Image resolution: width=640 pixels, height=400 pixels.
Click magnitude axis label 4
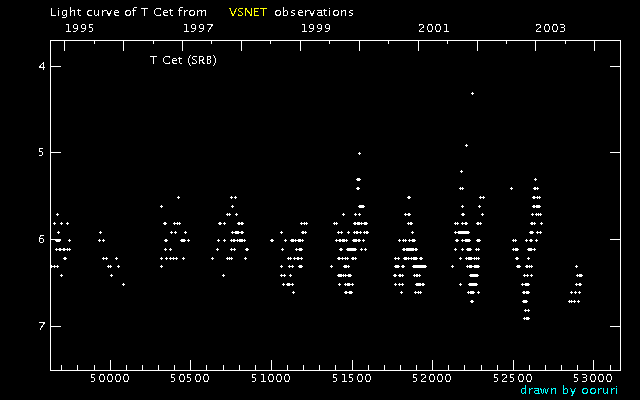click(x=42, y=66)
